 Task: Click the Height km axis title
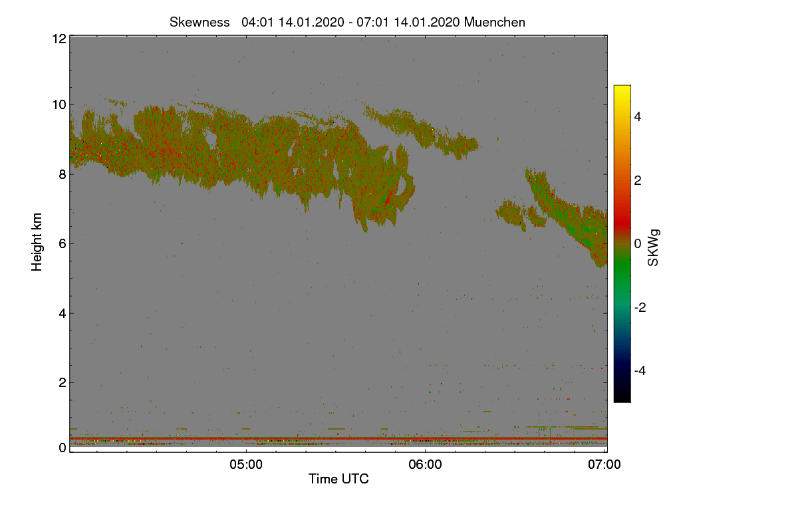(37, 242)
